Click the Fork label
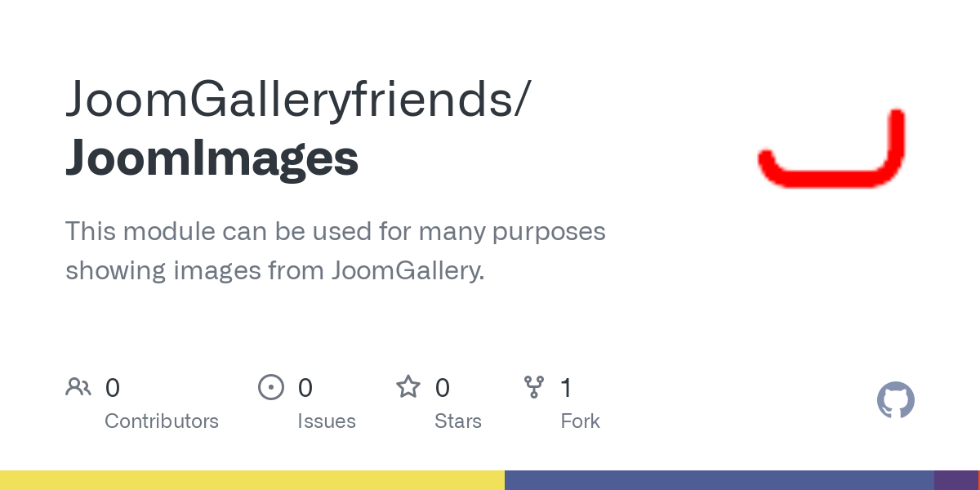 (x=581, y=421)
